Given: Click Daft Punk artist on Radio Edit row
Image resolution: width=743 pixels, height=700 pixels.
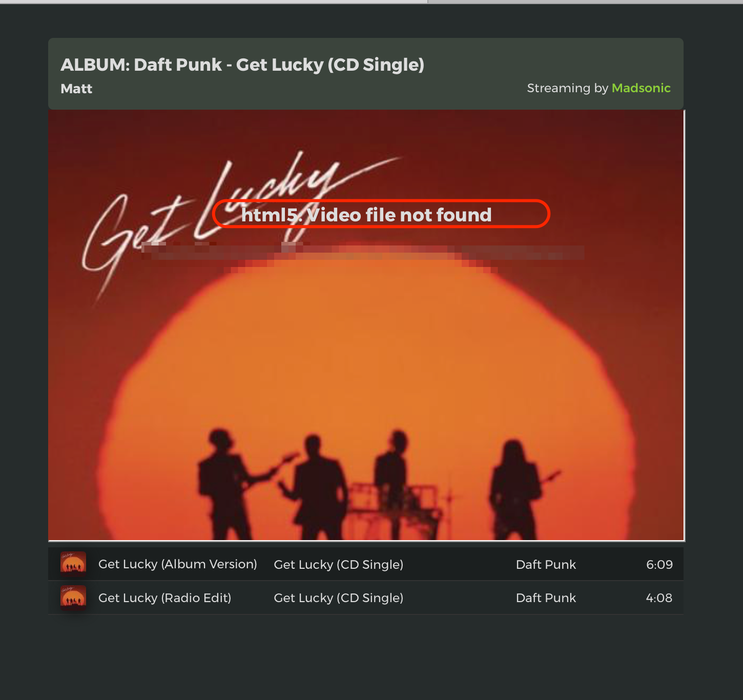Looking at the screenshot, I should point(546,598).
